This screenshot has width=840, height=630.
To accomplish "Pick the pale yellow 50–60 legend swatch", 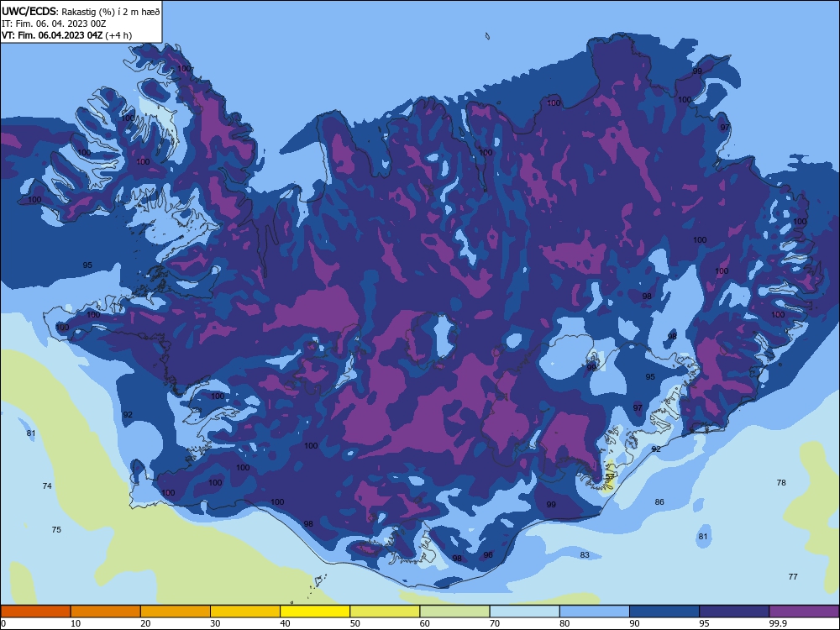I will point(386,612).
